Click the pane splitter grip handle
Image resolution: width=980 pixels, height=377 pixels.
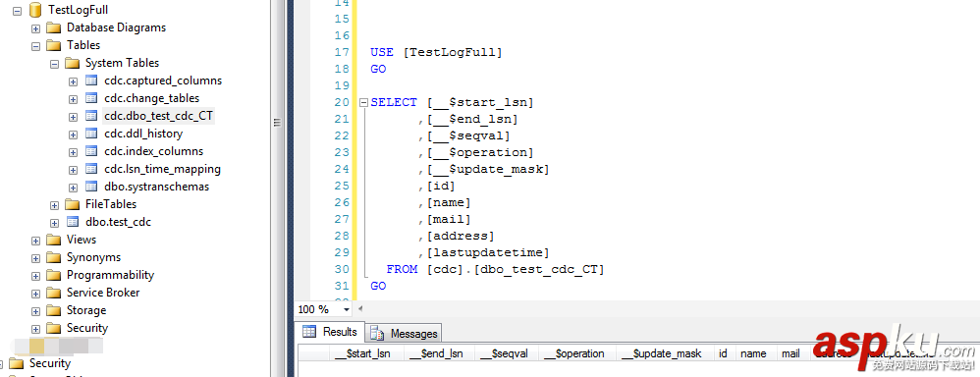pyautogui.click(x=278, y=123)
